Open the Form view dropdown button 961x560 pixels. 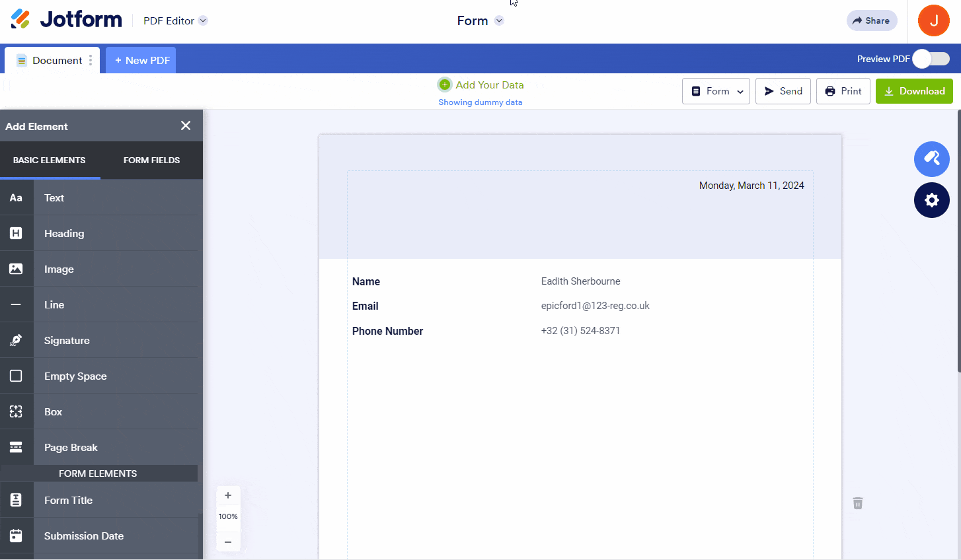(716, 91)
